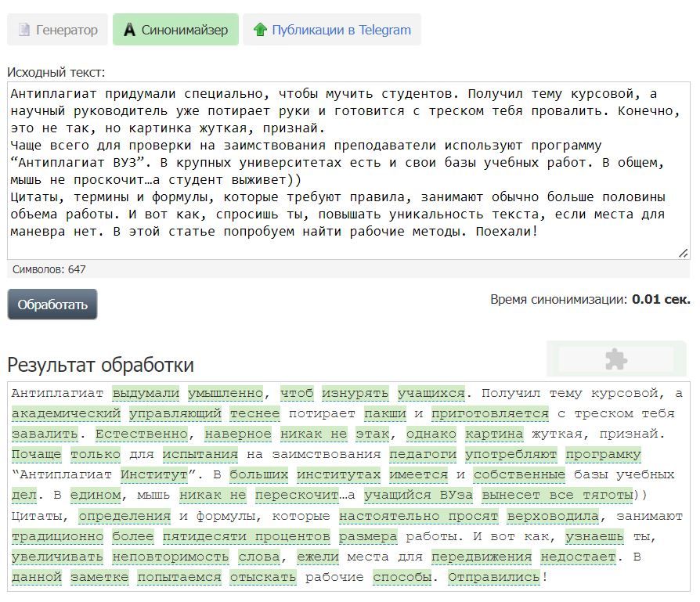700x602 pixels.
Task: Select the Синонимайзер tab
Action: [x=175, y=31]
